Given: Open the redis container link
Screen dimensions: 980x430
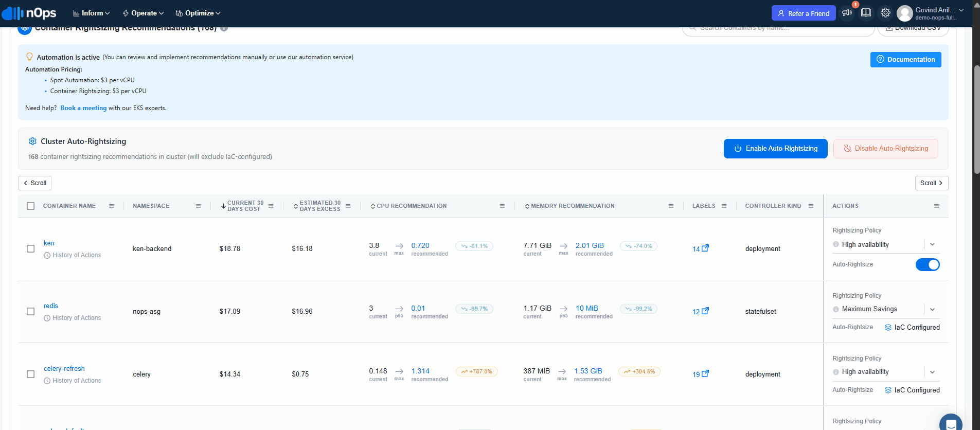Looking at the screenshot, I should pyautogui.click(x=51, y=306).
